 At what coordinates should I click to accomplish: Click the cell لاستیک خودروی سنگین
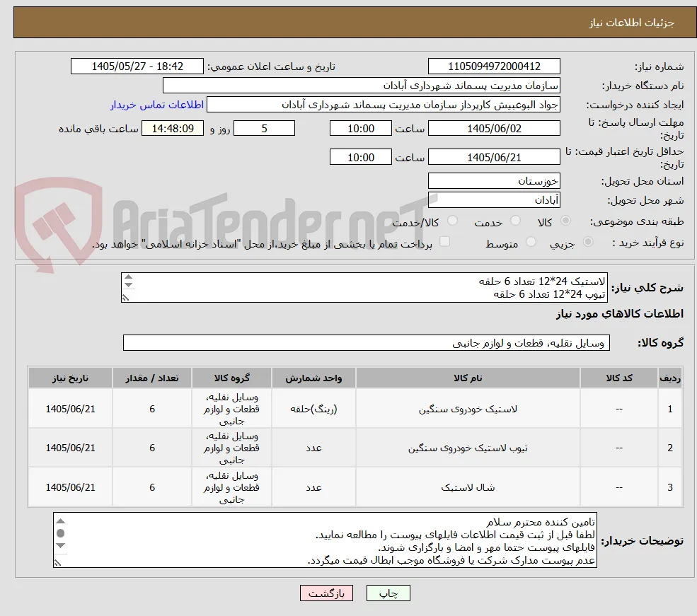[x=468, y=409]
